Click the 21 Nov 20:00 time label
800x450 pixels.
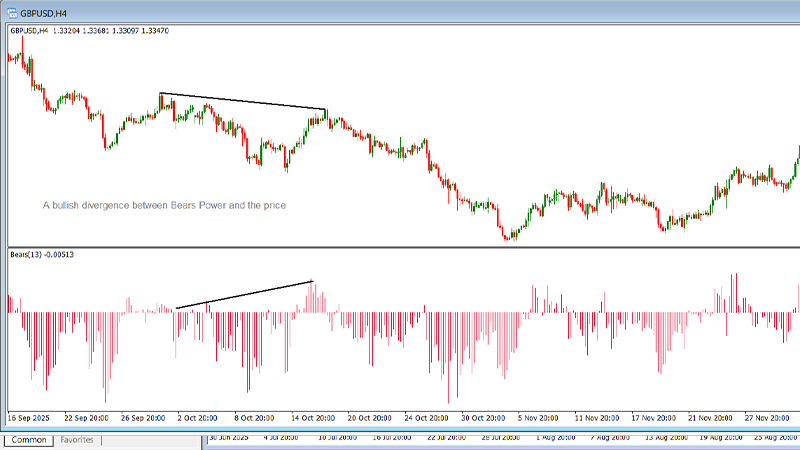(x=710, y=418)
